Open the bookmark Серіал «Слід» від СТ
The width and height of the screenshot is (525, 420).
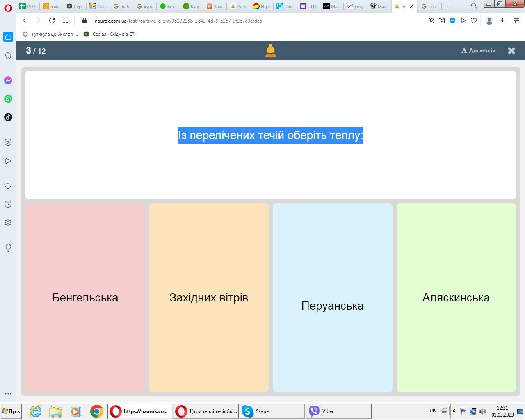[111, 34]
